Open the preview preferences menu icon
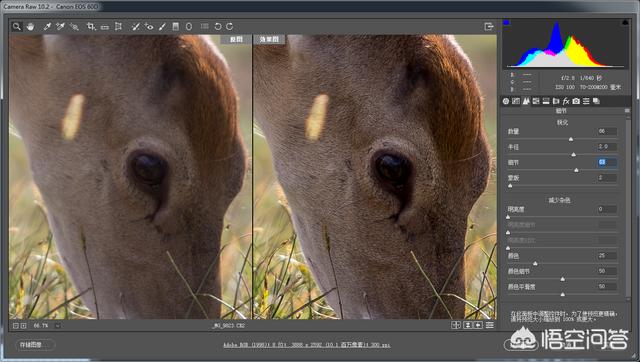This screenshot has height=362, width=640. coord(490,325)
